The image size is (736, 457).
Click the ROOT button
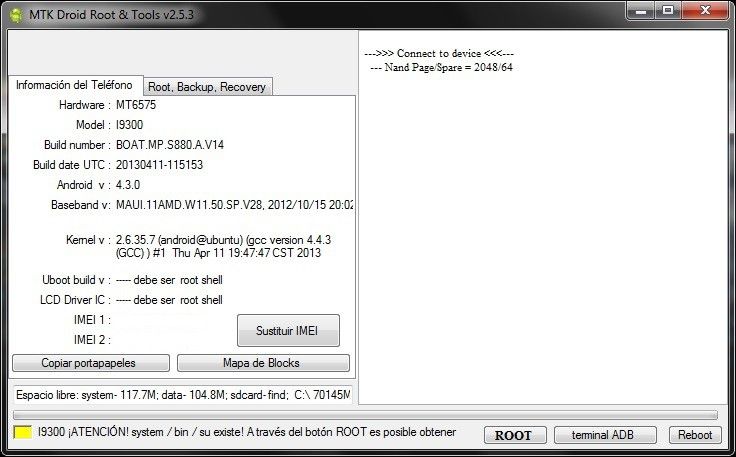tap(515, 435)
